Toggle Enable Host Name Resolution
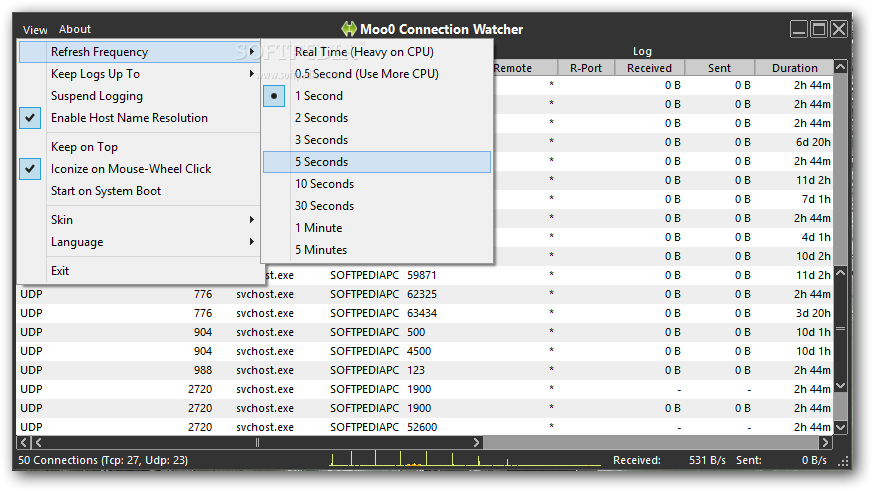This screenshot has width=873, height=491. pyautogui.click(x=139, y=117)
